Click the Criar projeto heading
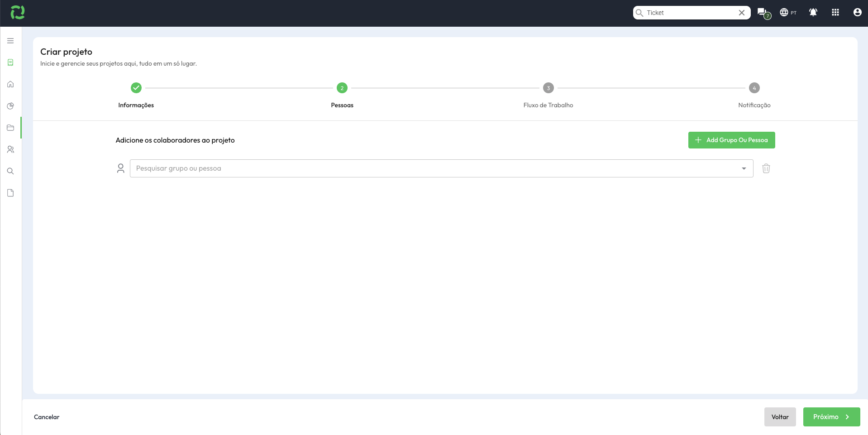This screenshot has width=868, height=435. 66,52
